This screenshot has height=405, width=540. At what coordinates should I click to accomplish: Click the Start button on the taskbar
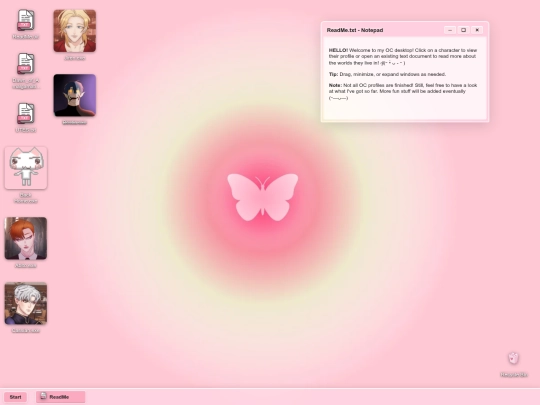15,397
